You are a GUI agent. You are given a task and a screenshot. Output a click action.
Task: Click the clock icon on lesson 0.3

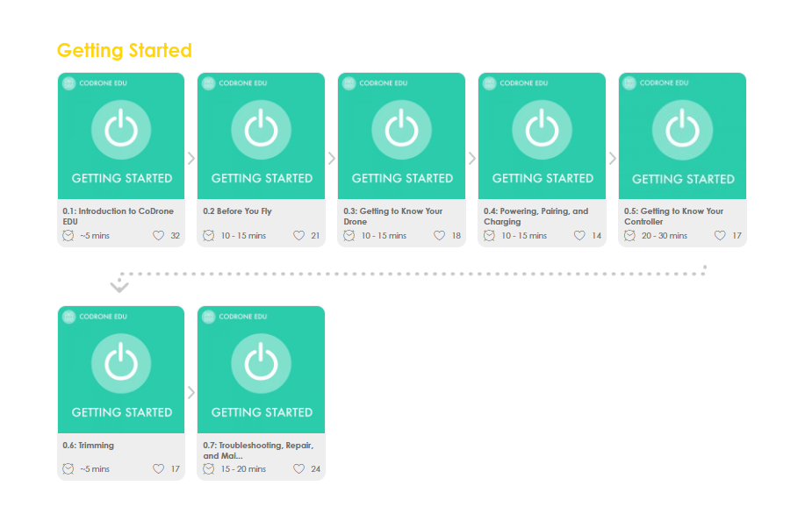coord(349,236)
